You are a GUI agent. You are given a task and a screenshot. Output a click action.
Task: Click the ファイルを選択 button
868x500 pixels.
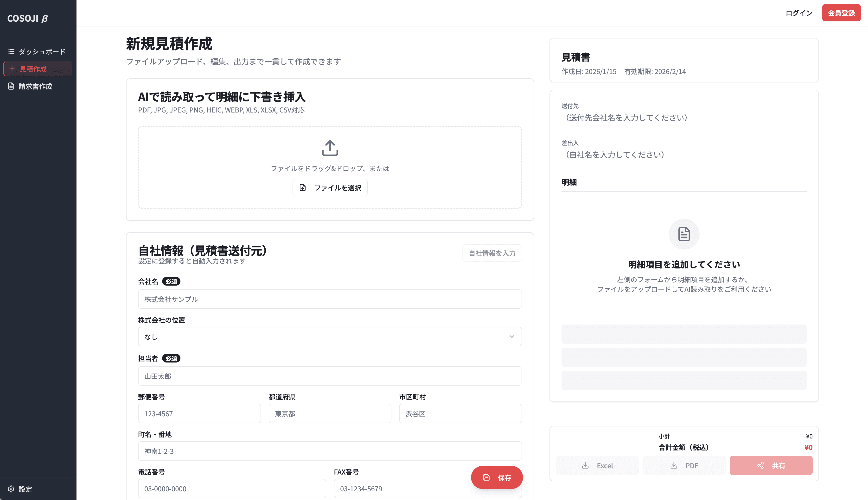(330, 187)
